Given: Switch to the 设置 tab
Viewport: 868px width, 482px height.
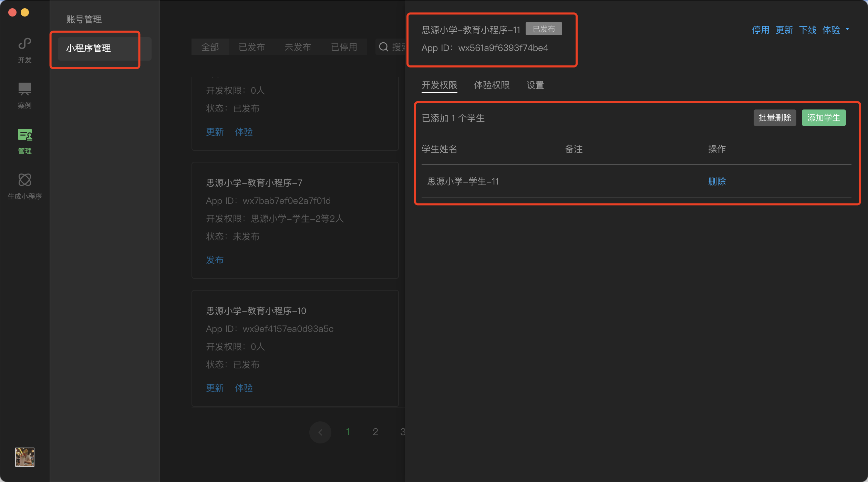Looking at the screenshot, I should 535,85.
